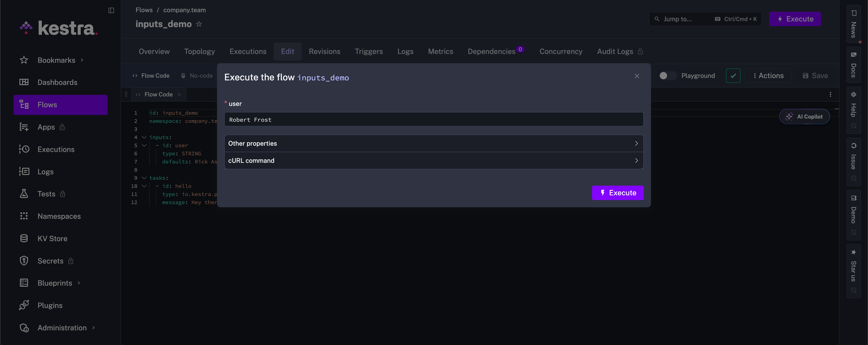Collapse the inputs section in code editor
The width and height of the screenshot is (868, 345).
point(144,137)
